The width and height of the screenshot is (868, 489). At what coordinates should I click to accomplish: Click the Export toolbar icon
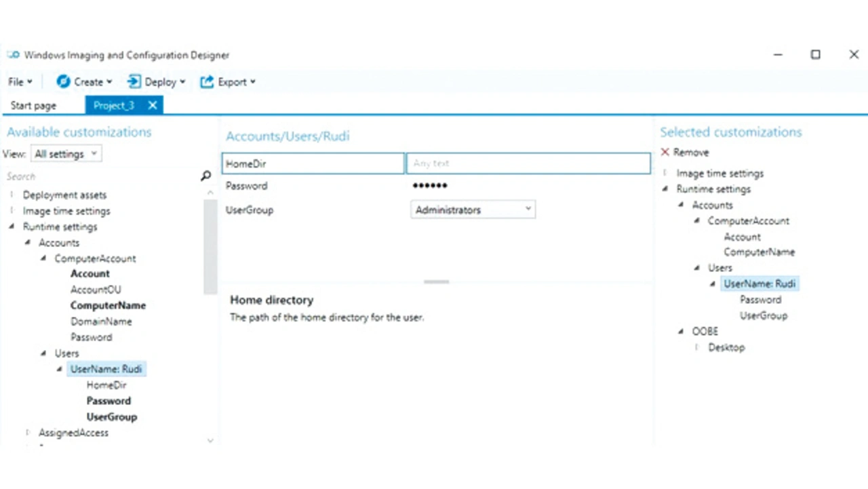coord(207,81)
